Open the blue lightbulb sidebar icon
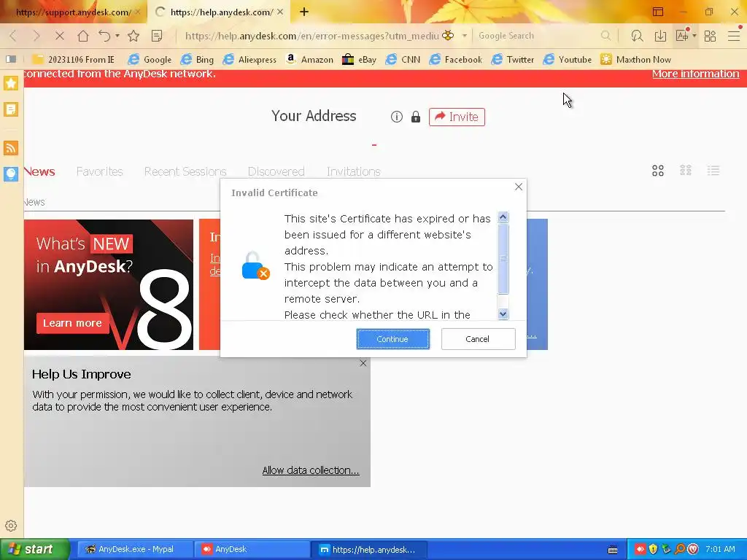This screenshot has height=560, width=747. [x=10, y=174]
